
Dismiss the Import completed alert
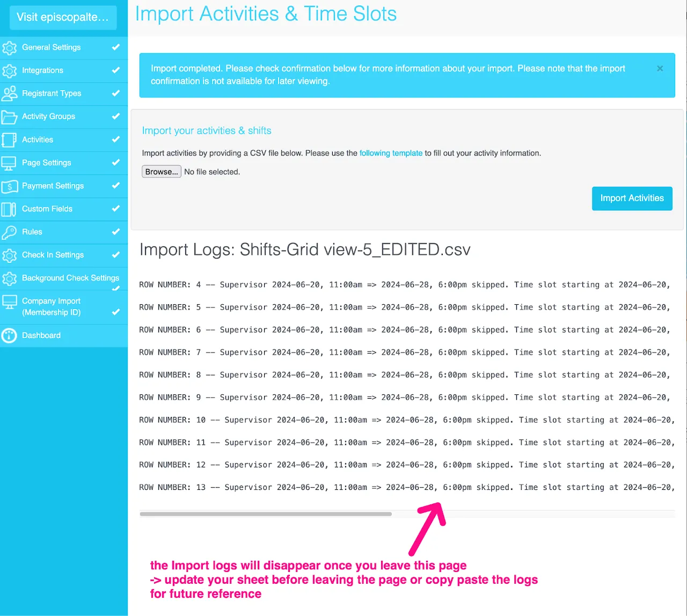tap(660, 69)
